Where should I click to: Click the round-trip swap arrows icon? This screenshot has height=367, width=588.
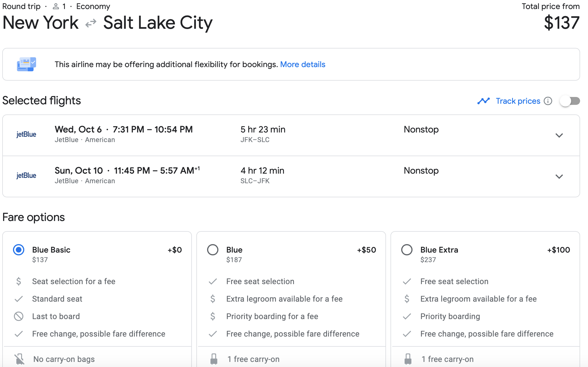pyautogui.click(x=91, y=23)
